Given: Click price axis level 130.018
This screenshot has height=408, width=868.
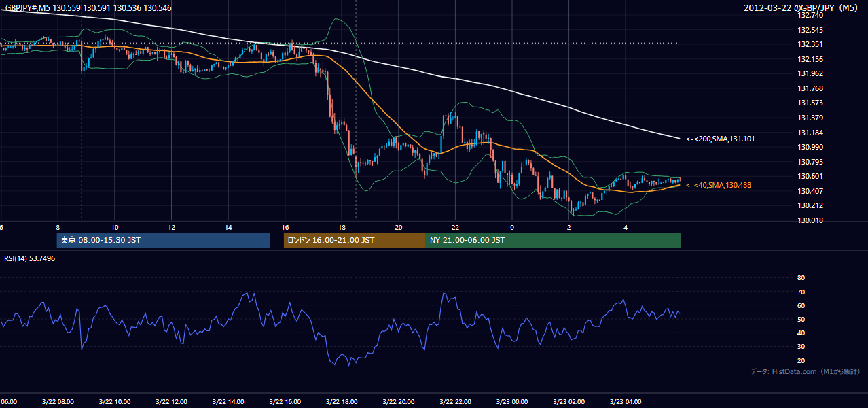Looking at the screenshot, I should [809, 220].
